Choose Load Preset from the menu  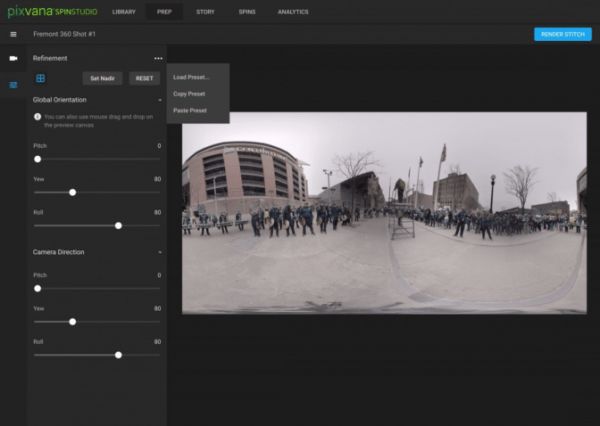[x=191, y=77]
